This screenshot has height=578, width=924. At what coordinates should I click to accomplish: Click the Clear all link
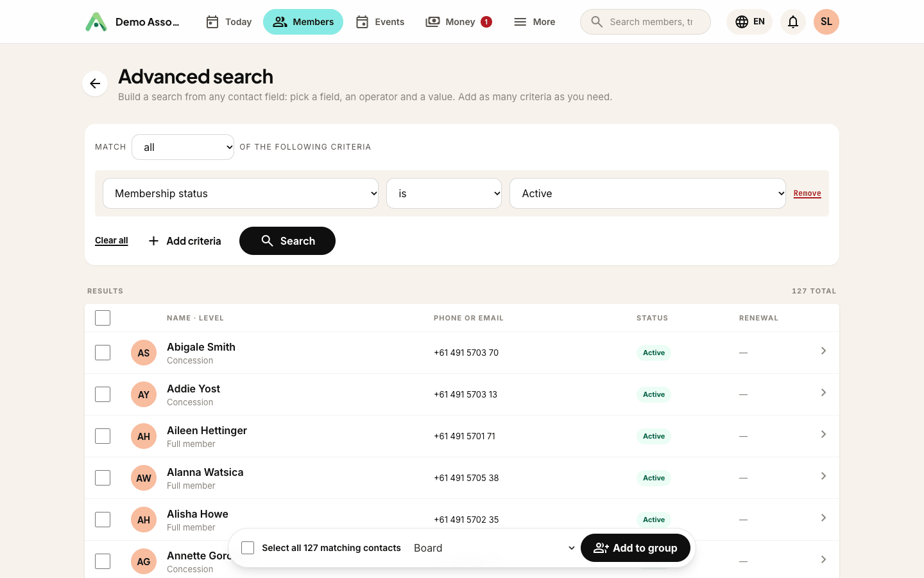point(112,241)
